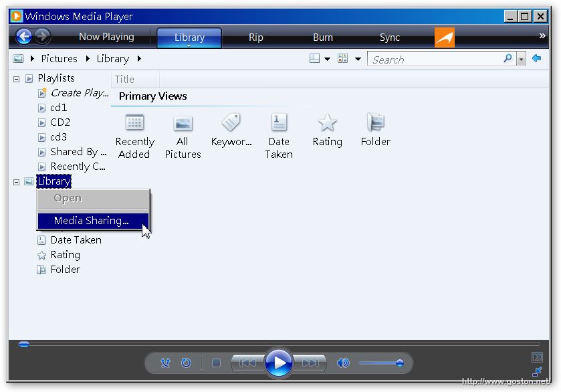Open dropdown arrow next to View options

tap(358, 59)
